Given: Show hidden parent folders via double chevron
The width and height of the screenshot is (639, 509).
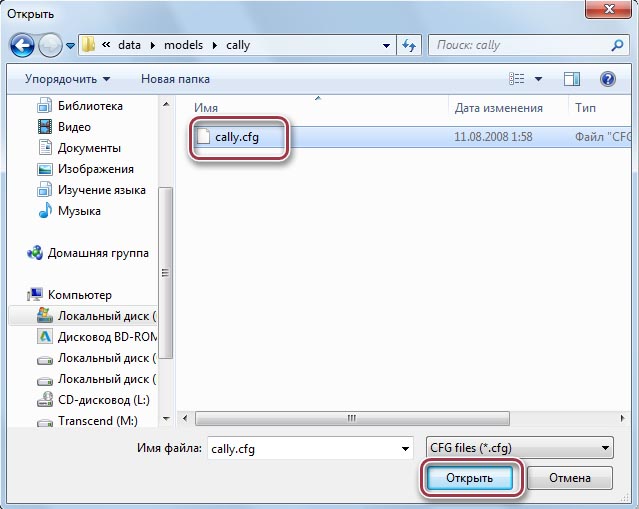Looking at the screenshot, I should click(x=106, y=45).
